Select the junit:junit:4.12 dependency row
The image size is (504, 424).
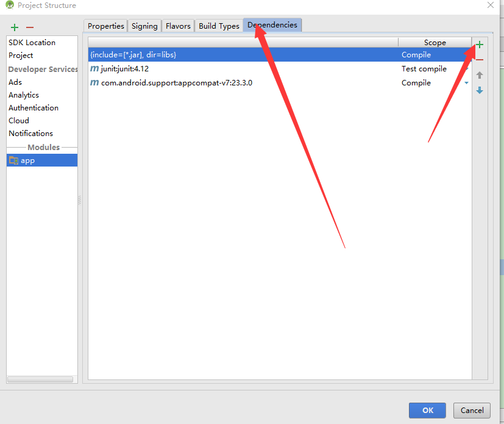pyautogui.click(x=280, y=68)
